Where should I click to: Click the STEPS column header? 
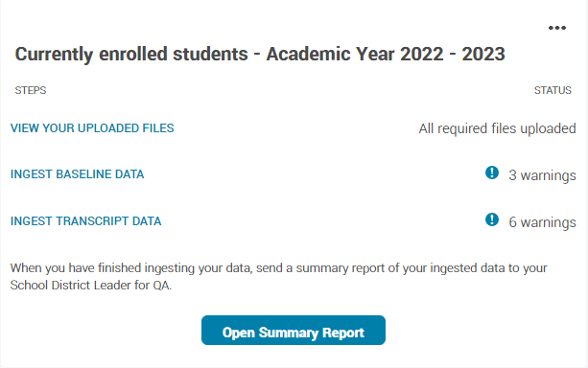[x=31, y=90]
